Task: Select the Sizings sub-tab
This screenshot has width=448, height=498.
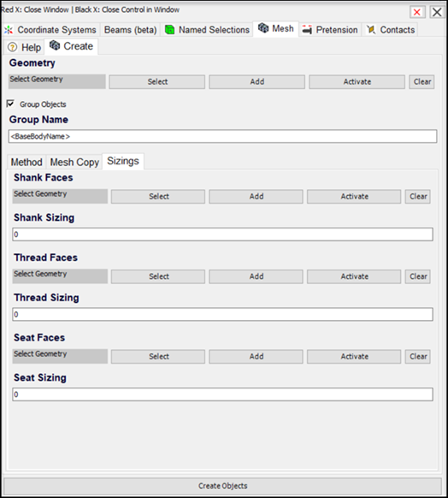Action: [123, 161]
